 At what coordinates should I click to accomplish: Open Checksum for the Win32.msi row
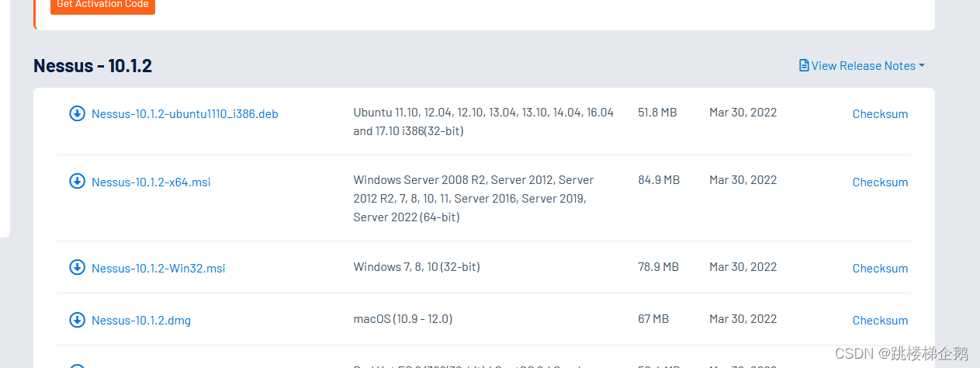pyautogui.click(x=880, y=269)
